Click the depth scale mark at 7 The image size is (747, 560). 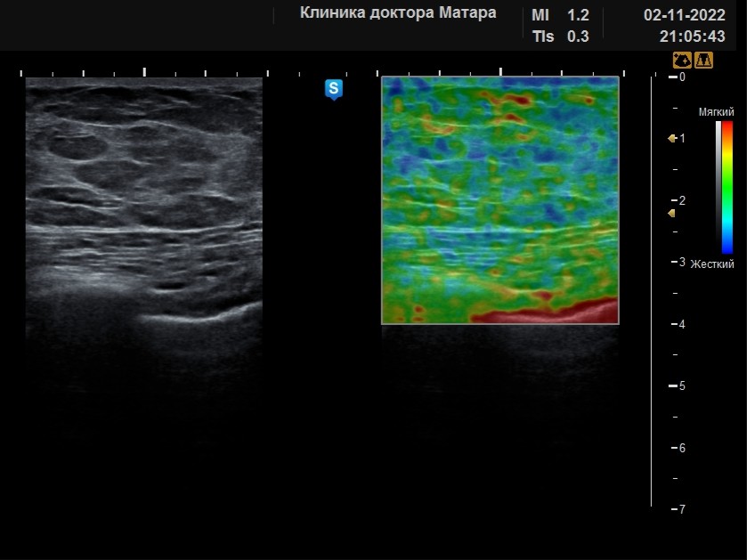[678, 509]
